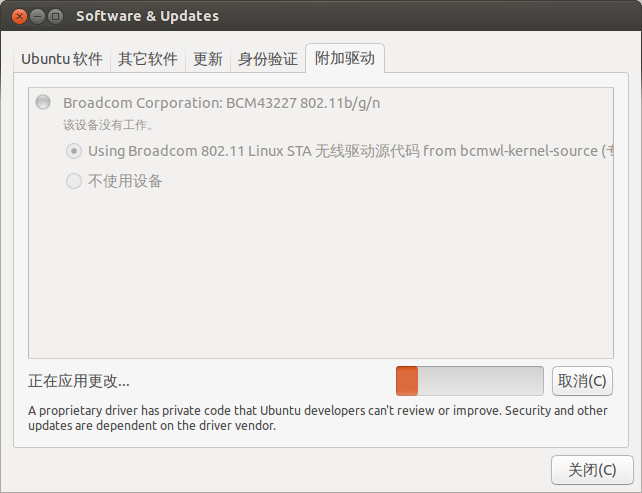The height and width of the screenshot is (493, 642).
Task: Choose the 不使用设备 radio option
Action: [74, 181]
